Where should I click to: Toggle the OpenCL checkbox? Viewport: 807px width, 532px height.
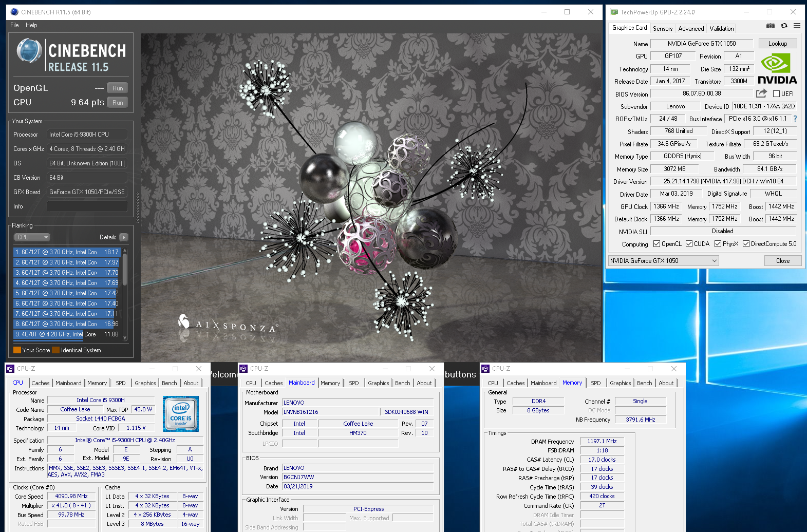click(656, 244)
